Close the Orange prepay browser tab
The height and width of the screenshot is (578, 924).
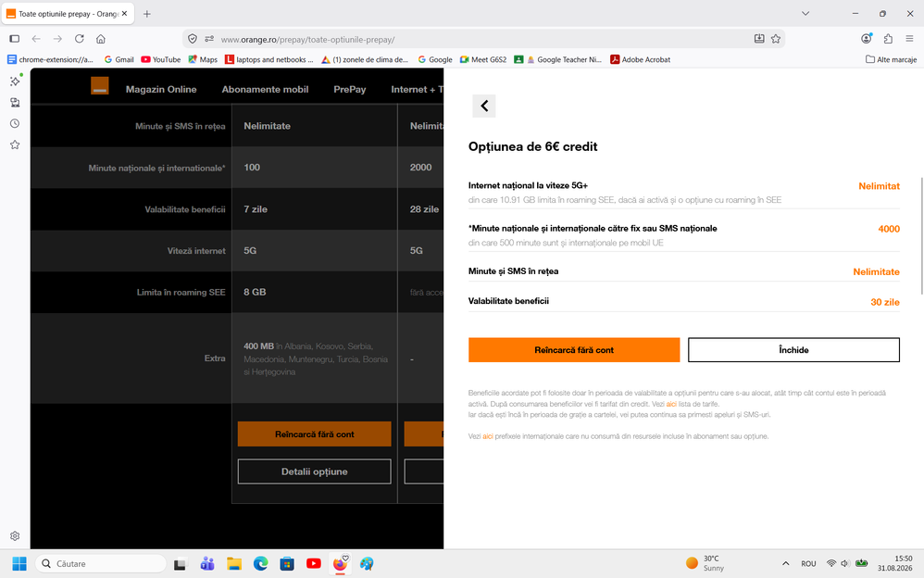pyautogui.click(x=124, y=14)
